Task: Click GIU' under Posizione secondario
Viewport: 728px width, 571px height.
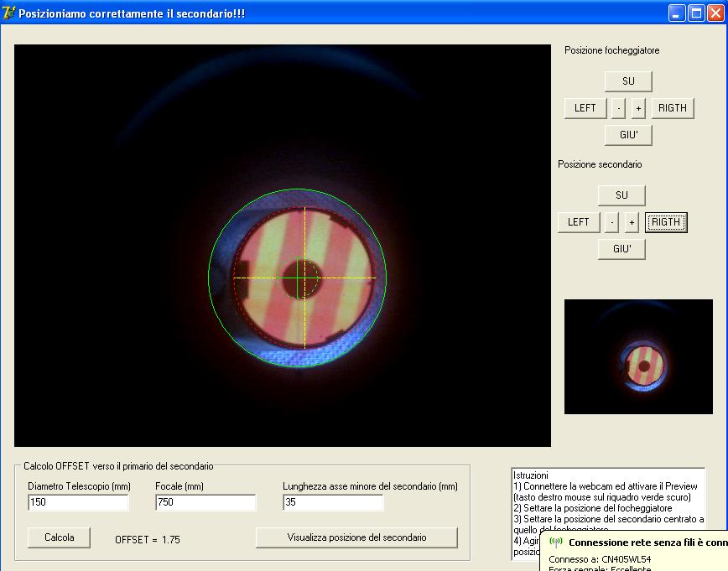Action: pos(621,249)
